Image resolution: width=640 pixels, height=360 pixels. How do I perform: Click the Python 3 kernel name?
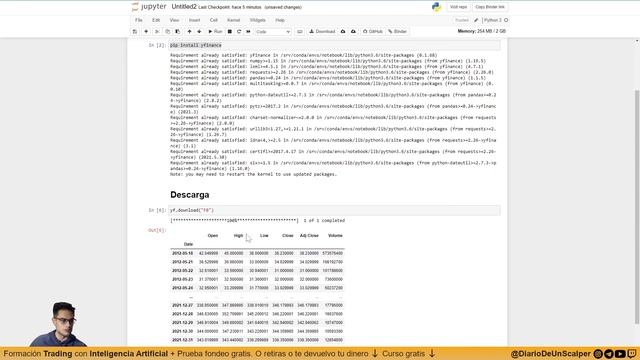tap(493, 20)
